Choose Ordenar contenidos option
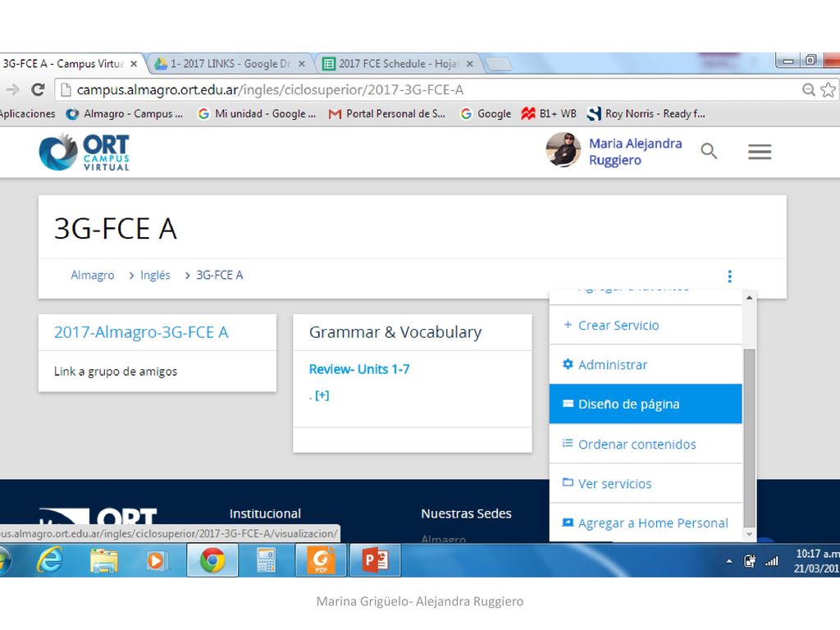The image size is (840, 630). tap(646, 444)
